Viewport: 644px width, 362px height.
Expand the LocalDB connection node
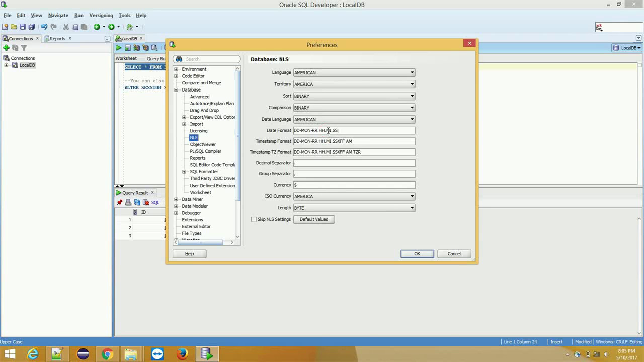pyautogui.click(x=6, y=65)
